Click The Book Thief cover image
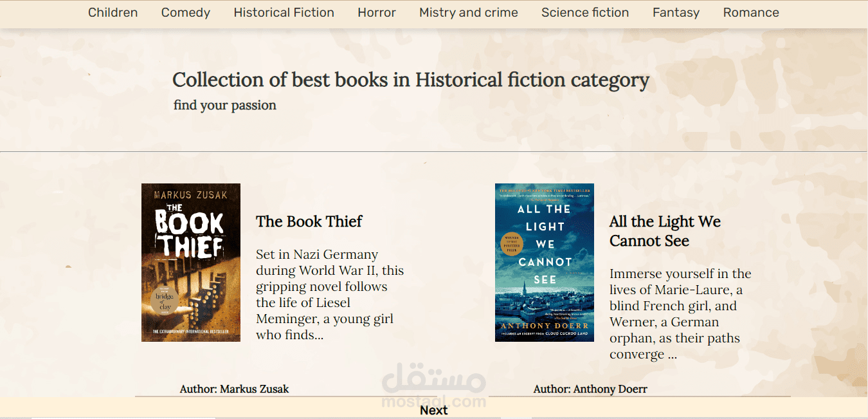This screenshot has width=868, height=419. (191, 263)
